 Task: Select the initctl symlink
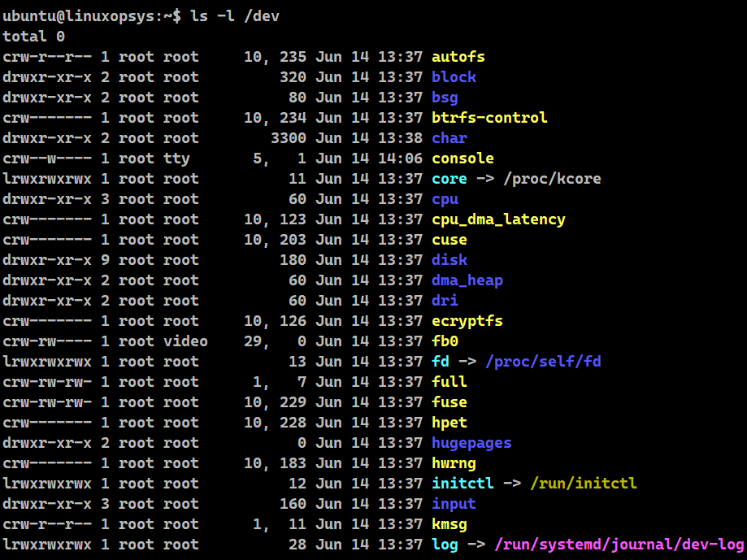pyautogui.click(x=462, y=483)
